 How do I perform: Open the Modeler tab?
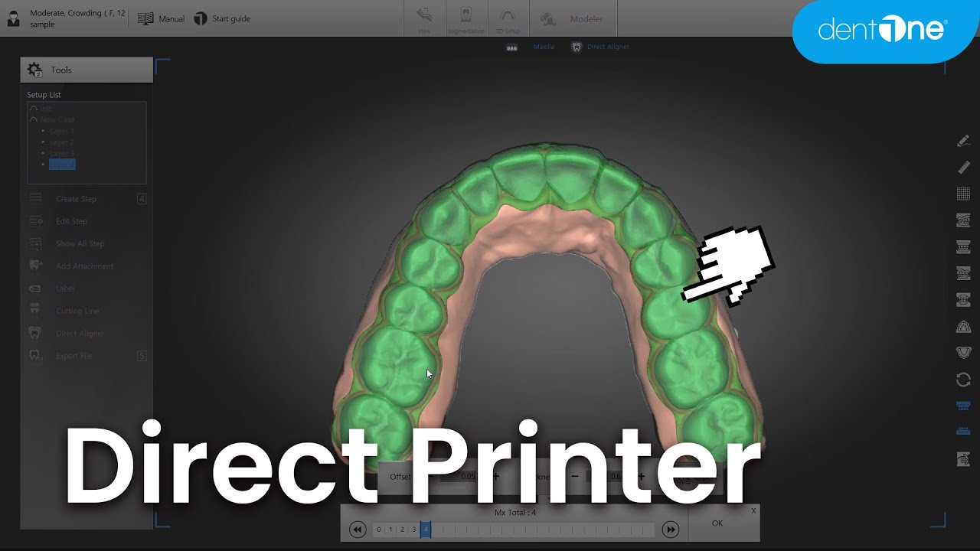(x=572, y=19)
